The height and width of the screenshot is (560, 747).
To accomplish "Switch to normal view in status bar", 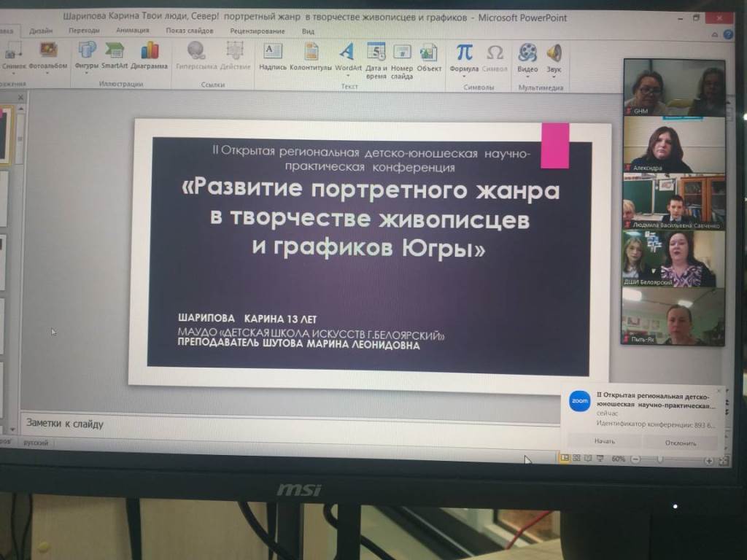I will (x=565, y=458).
